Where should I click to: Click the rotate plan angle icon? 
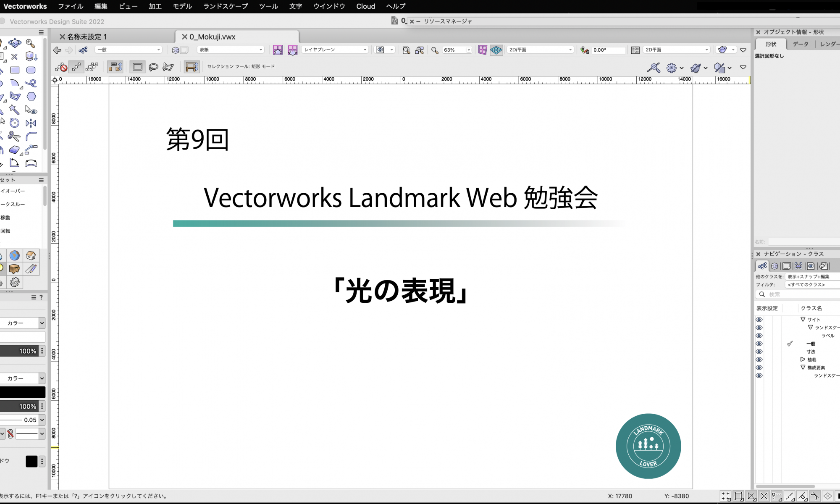(x=585, y=50)
